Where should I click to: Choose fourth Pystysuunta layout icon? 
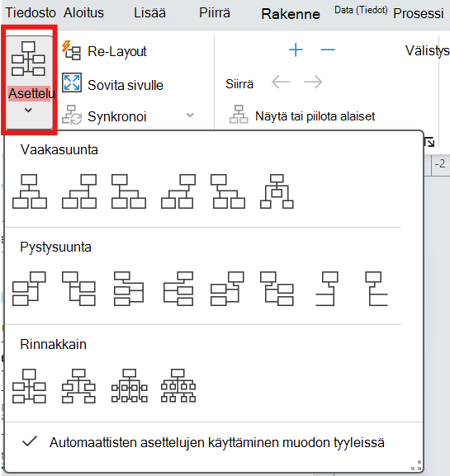tap(178, 289)
